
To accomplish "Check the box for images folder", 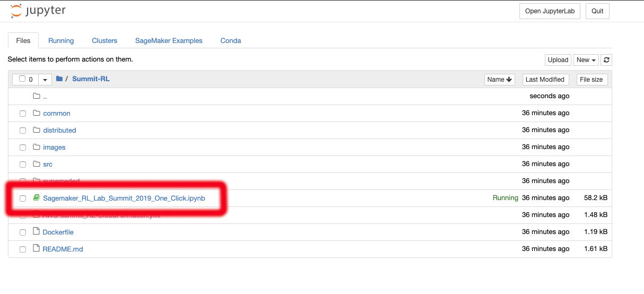I will [23, 148].
